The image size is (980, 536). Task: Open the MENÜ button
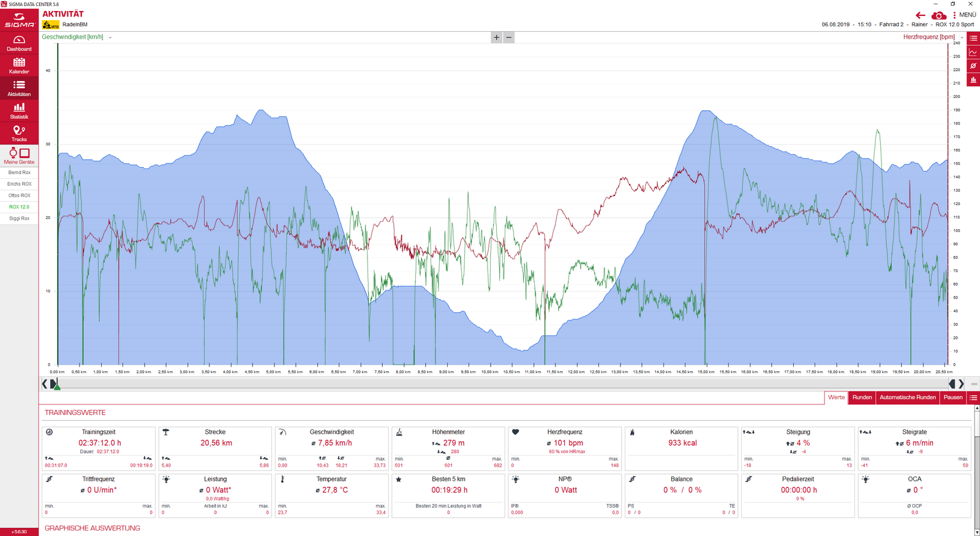[x=964, y=15]
